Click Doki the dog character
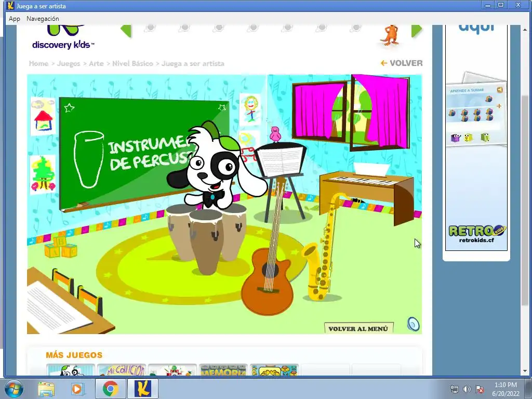The image size is (532, 399). tap(217, 166)
